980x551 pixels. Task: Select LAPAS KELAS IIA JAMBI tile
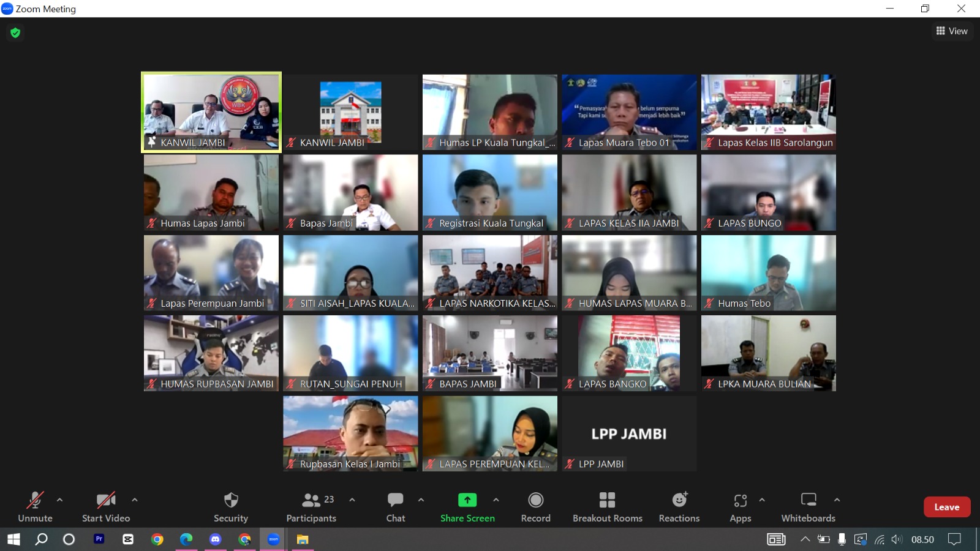click(629, 192)
